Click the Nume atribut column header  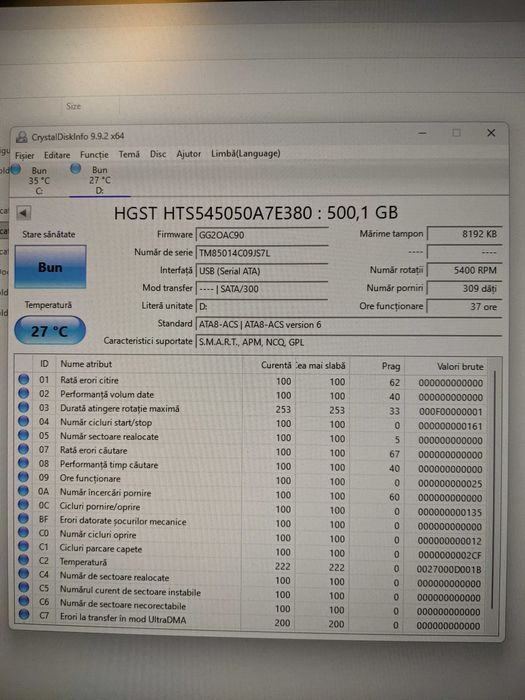(x=149, y=364)
